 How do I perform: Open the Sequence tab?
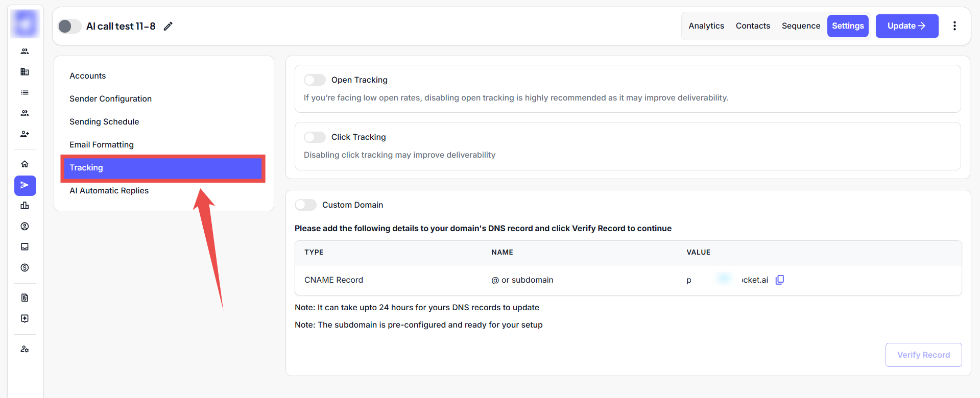coord(800,26)
